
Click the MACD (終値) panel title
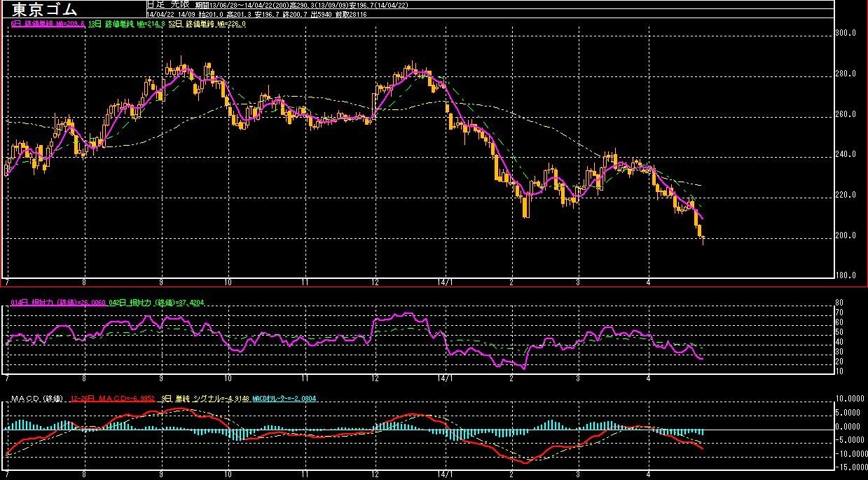pyautogui.click(x=36, y=398)
